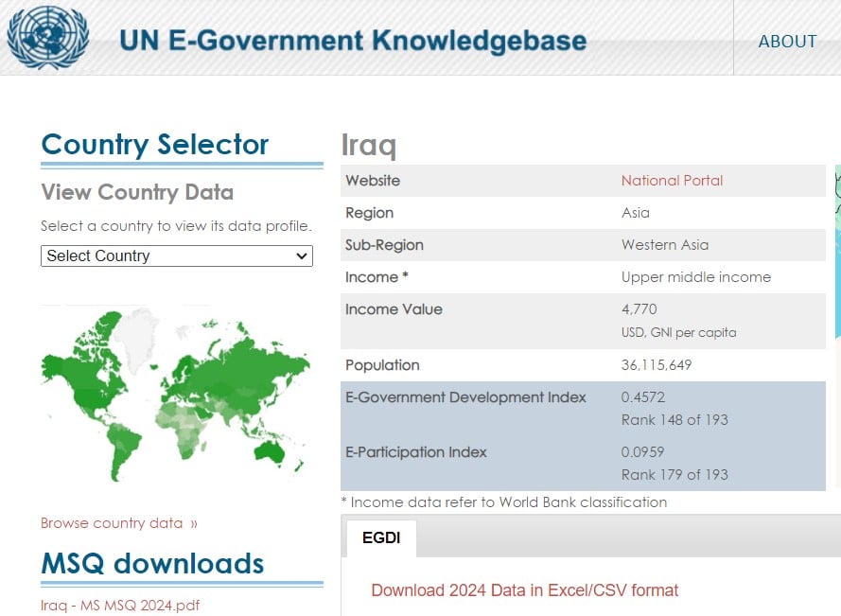Download Iraq - MS MSQ 2024.pdf
This screenshot has height=616, width=841.
click(120, 606)
